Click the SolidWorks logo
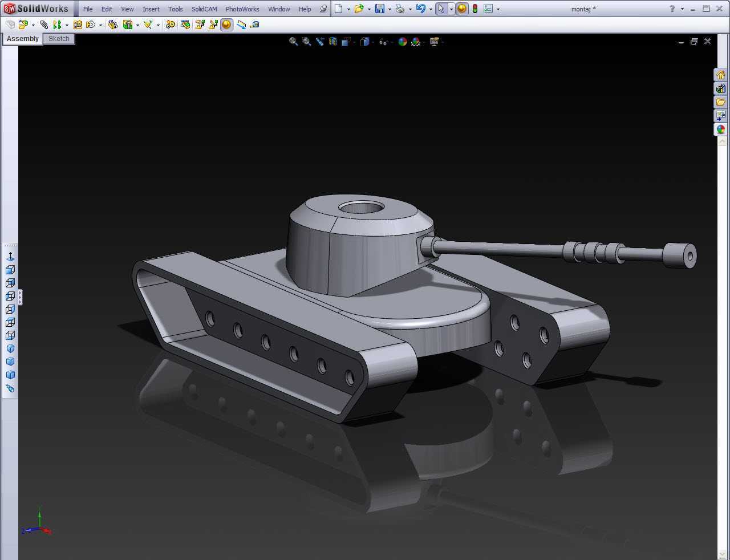730x560 pixels. [x=36, y=9]
